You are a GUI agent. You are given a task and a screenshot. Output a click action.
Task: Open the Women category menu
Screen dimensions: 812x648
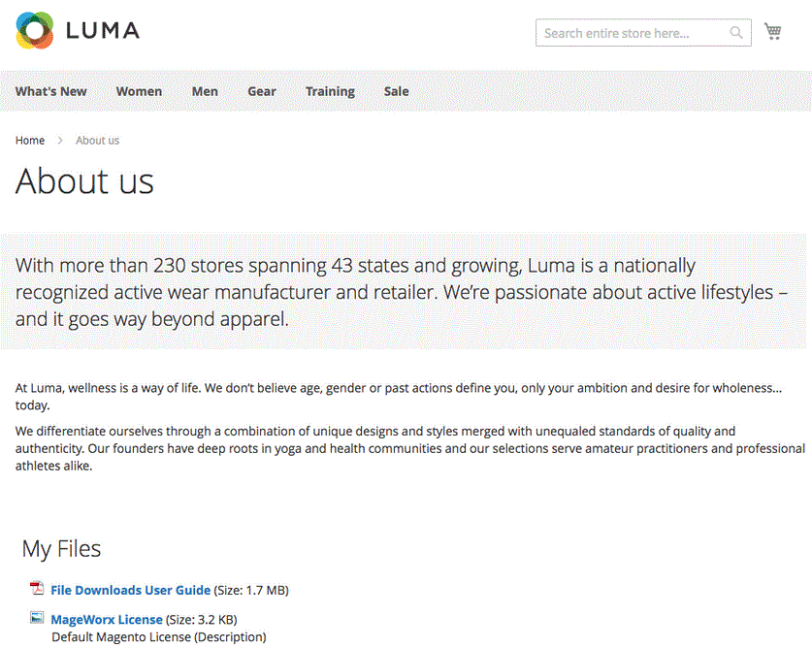[139, 91]
